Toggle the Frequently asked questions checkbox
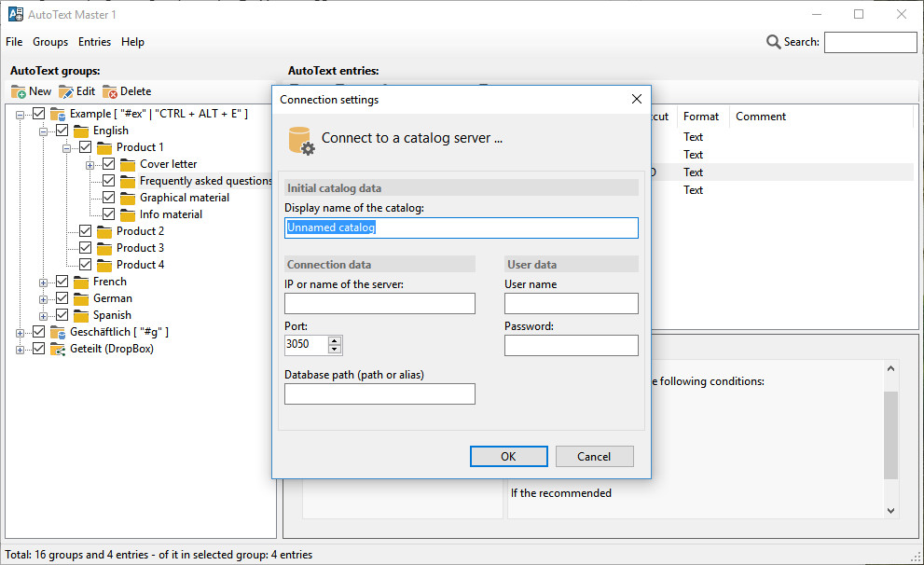This screenshot has height=565, width=924. point(108,180)
